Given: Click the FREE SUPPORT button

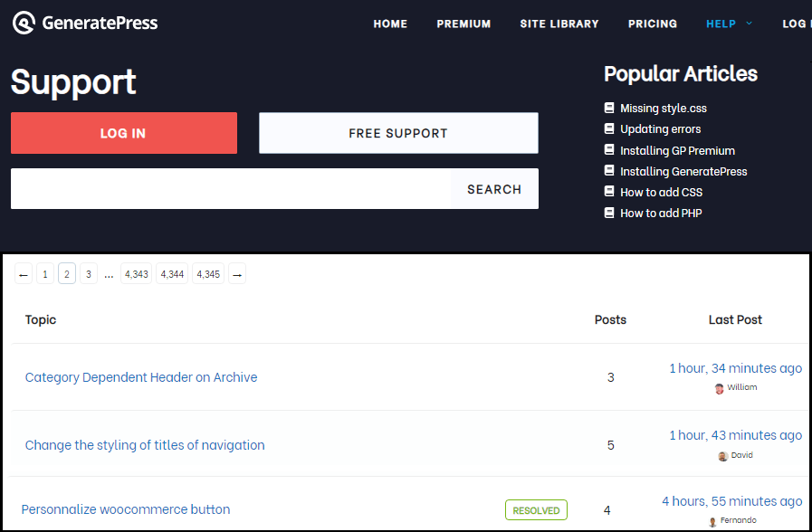Looking at the screenshot, I should pos(398,133).
